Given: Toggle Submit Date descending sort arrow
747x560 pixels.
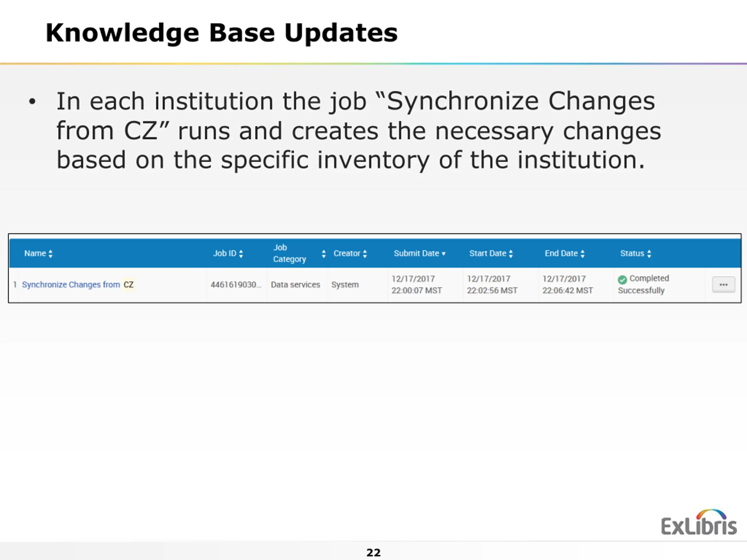Looking at the screenshot, I should coord(444,254).
